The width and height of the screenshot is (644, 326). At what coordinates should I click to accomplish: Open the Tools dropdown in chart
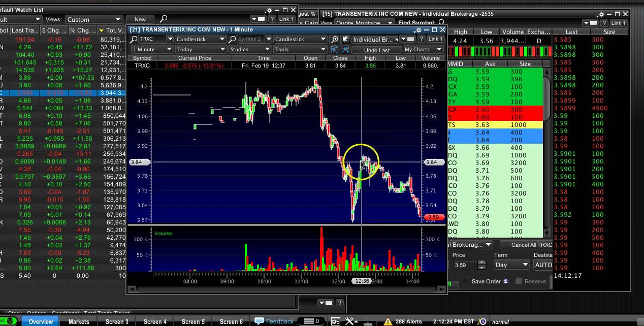pos(300,49)
